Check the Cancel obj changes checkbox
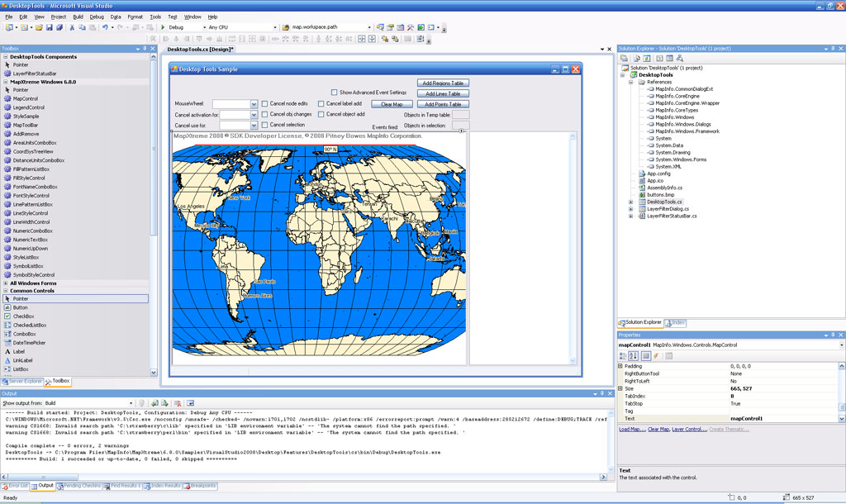This screenshot has height=504, width=846. pos(264,114)
